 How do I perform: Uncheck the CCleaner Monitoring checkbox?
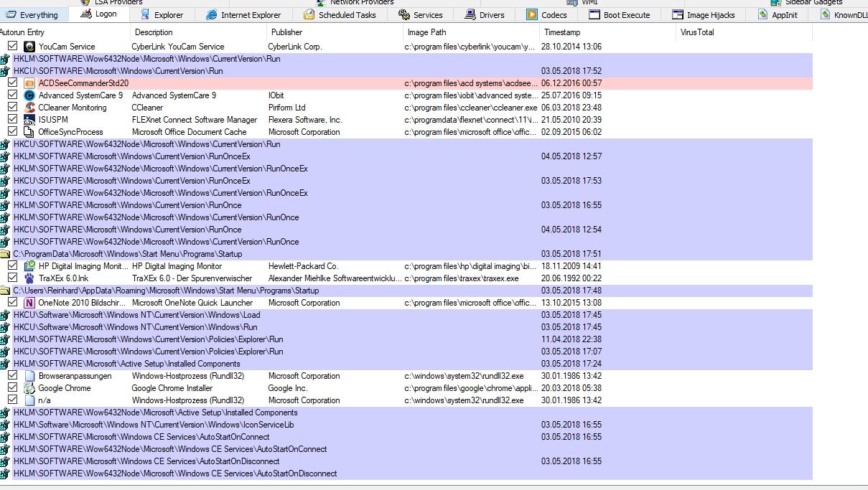click(x=13, y=108)
